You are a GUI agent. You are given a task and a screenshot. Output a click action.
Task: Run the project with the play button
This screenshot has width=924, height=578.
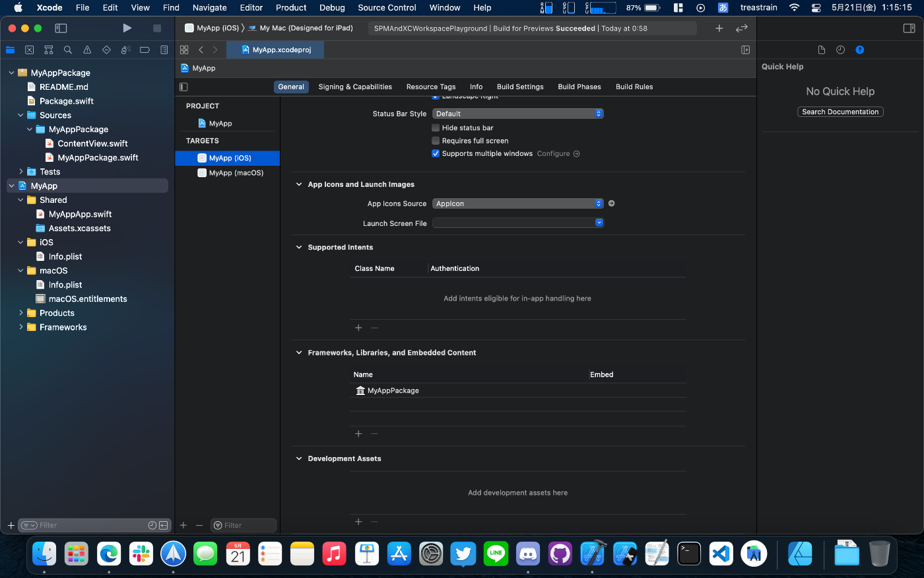(127, 28)
